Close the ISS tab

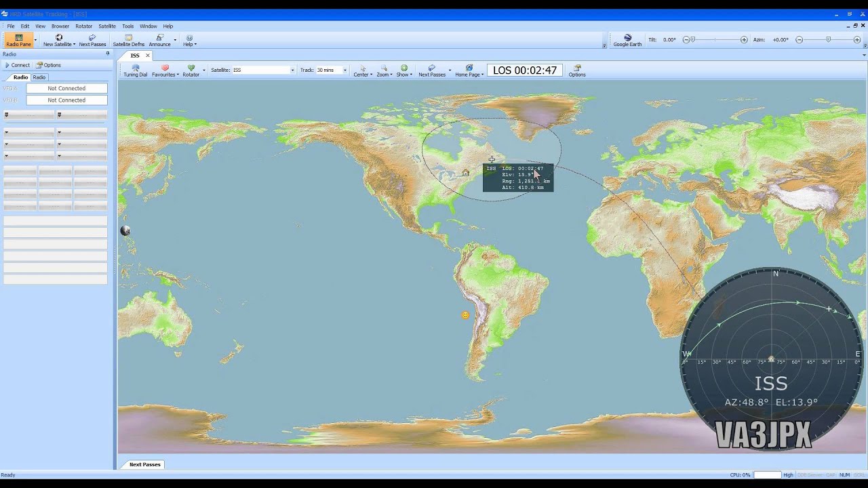pyautogui.click(x=148, y=56)
